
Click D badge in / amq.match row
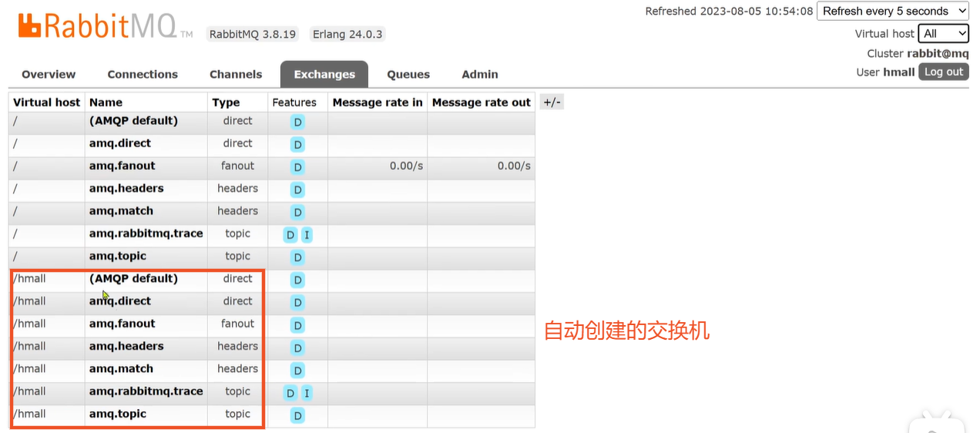point(297,212)
